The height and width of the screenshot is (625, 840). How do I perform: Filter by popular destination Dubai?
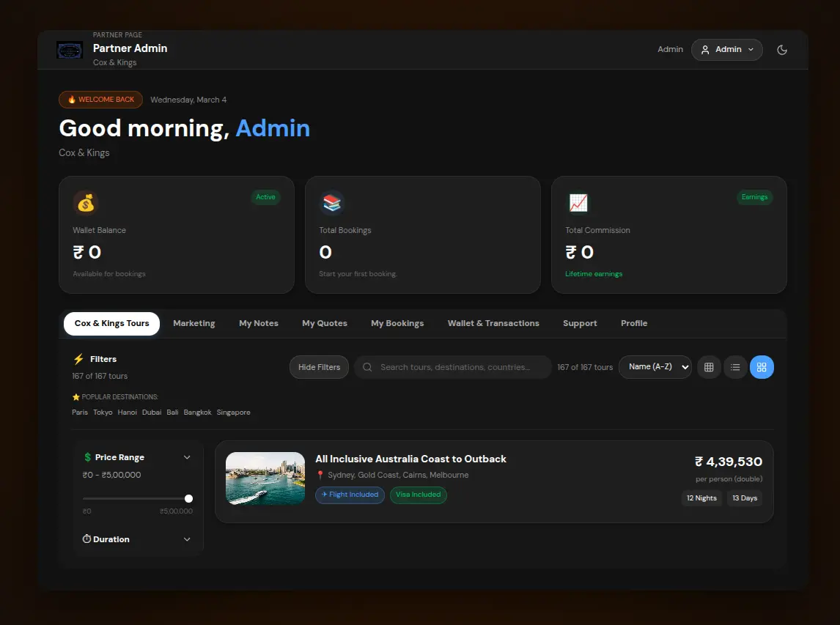[152, 413]
